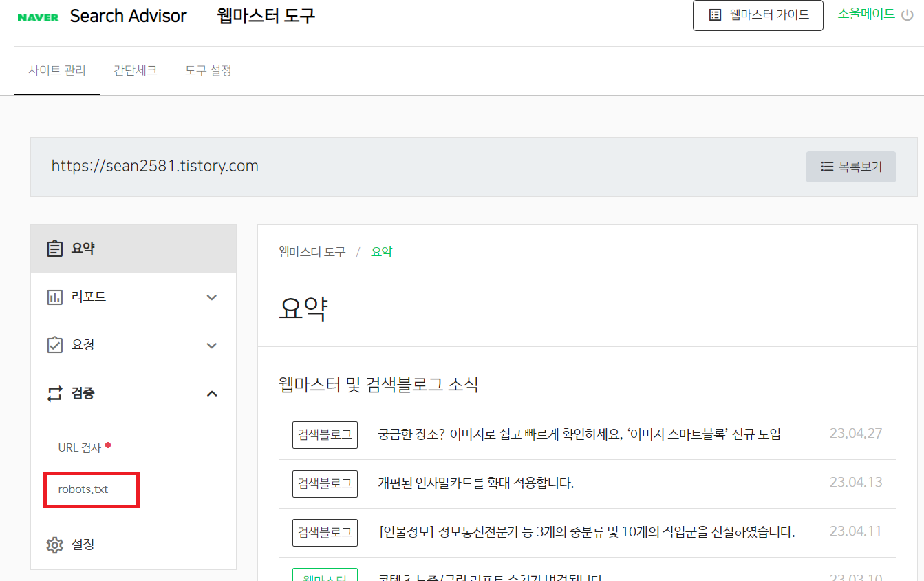Switch to the 간단체크 tab

pyautogui.click(x=136, y=70)
